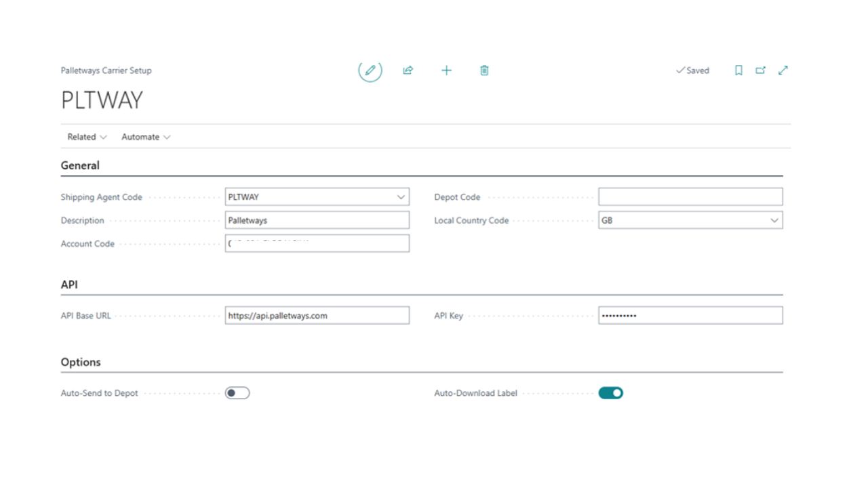Click the Account Code input field
The width and height of the screenshot is (868, 488).
click(x=317, y=243)
